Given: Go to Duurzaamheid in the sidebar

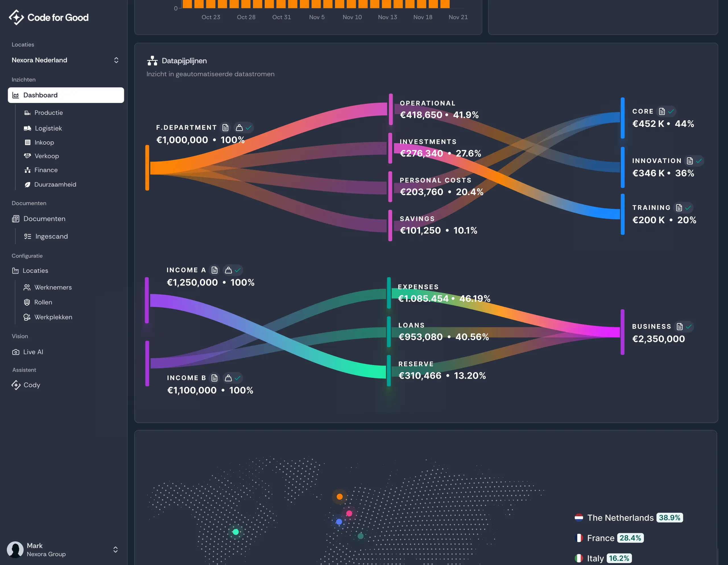Looking at the screenshot, I should [55, 184].
